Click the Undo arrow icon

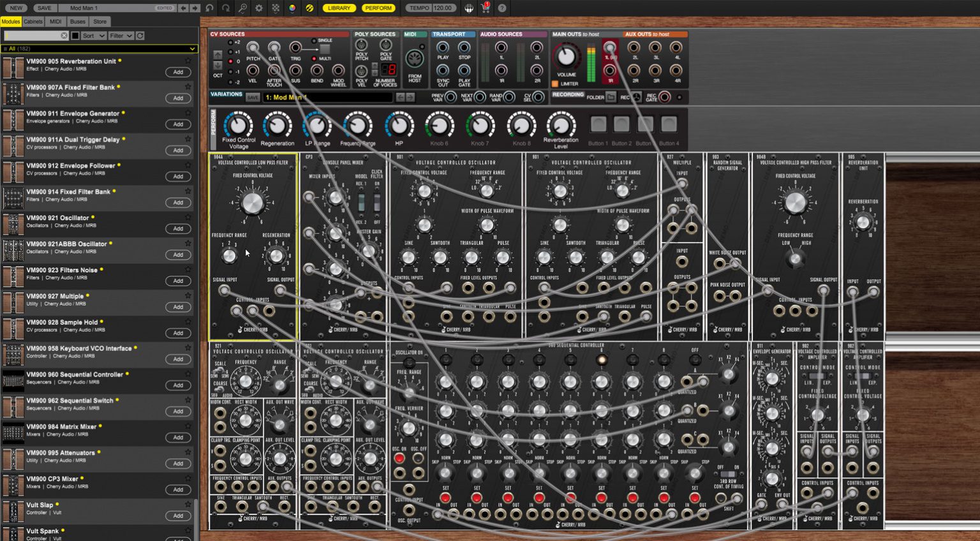(x=210, y=8)
